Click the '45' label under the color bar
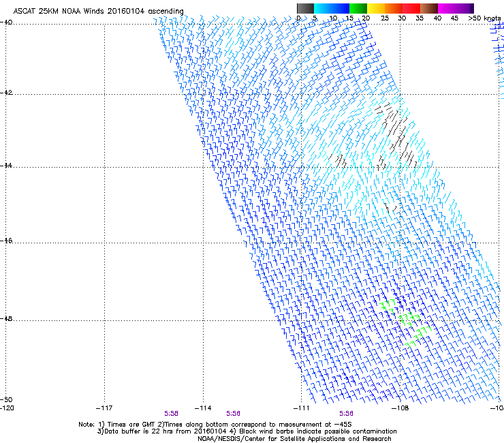The height and width of the screenshot is (443, 504). pos(454,18)
